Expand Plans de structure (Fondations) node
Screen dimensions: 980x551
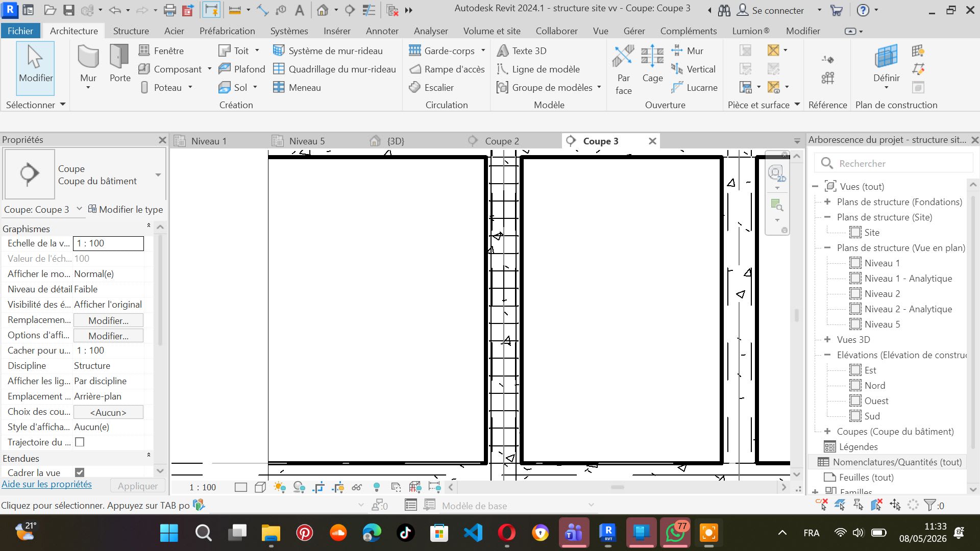coord(827,202)
